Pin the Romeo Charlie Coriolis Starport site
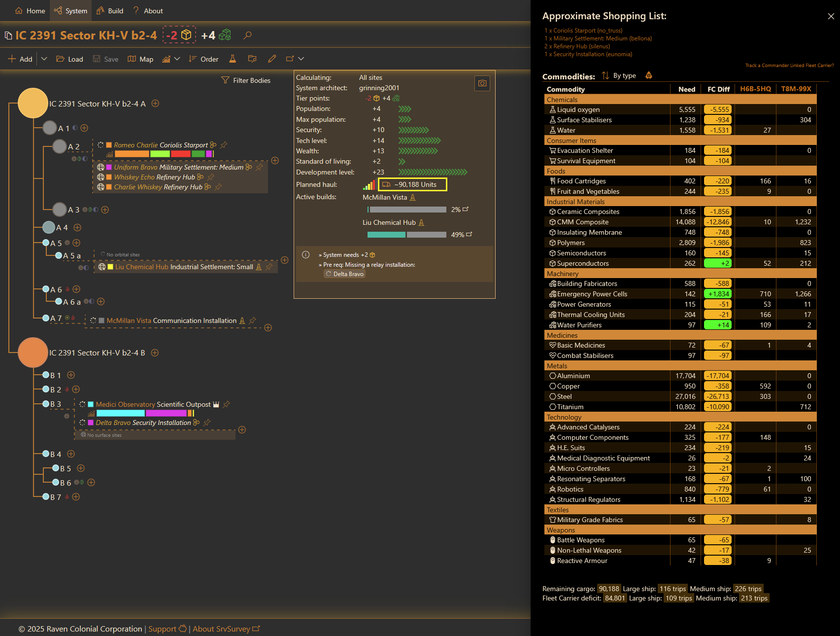Screen dimensions: 840x636 coord(224,145)
